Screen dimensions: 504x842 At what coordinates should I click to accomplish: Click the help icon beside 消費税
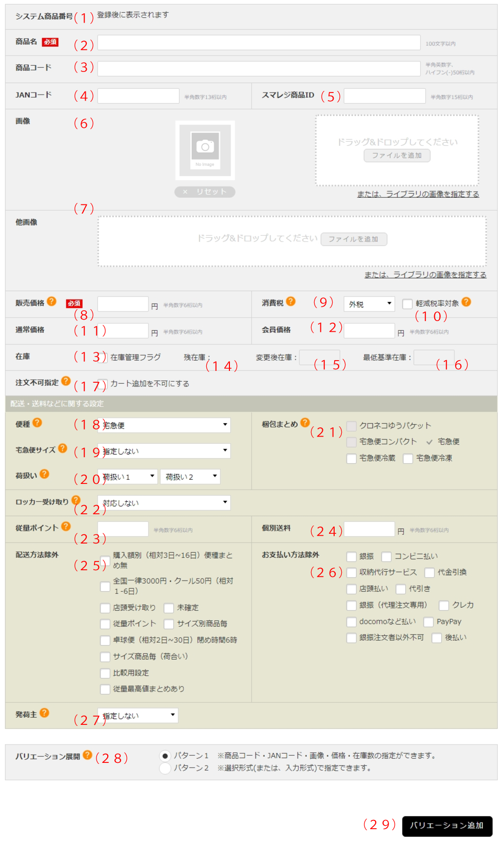[x=290, y=302]
